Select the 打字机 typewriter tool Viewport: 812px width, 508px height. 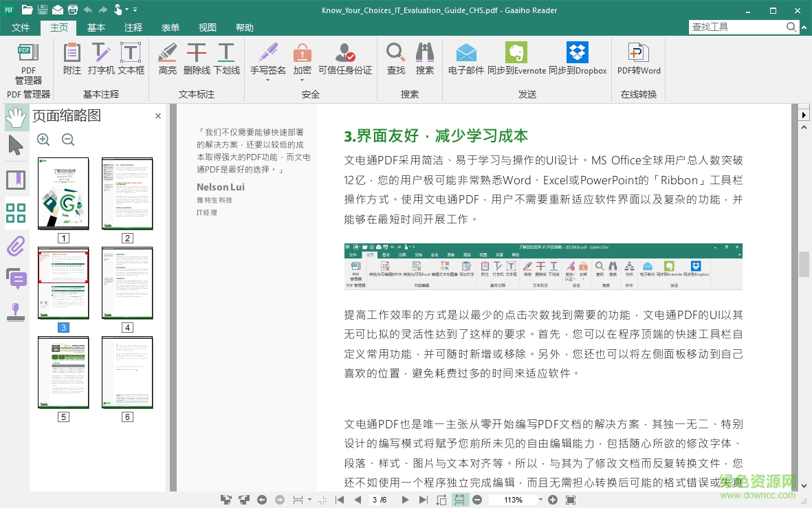[100, 58]
